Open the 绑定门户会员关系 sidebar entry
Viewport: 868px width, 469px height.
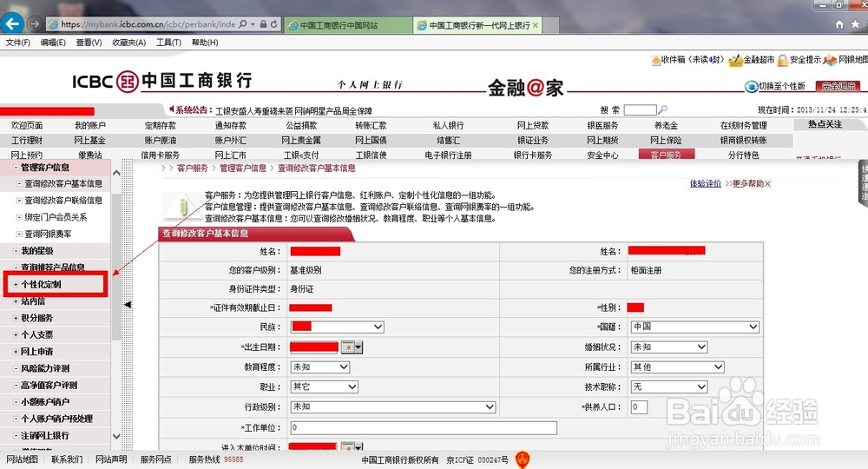click(56, 217)
